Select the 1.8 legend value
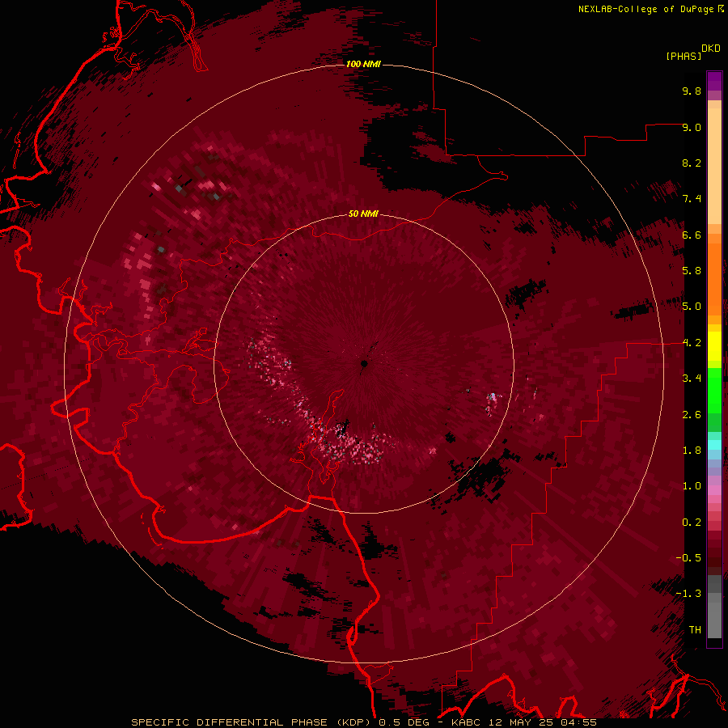This screenshot has width=728, height=728. coord(692,451)
